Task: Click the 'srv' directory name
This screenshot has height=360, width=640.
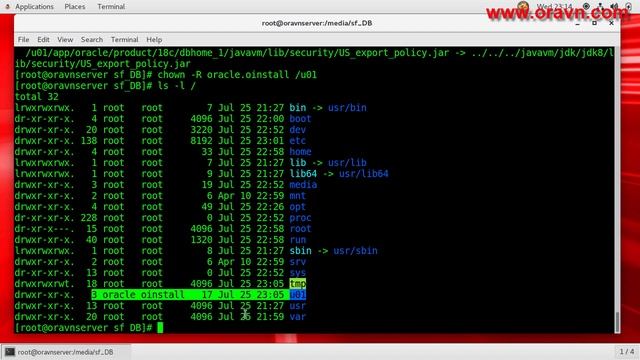Action: [298, 262]
